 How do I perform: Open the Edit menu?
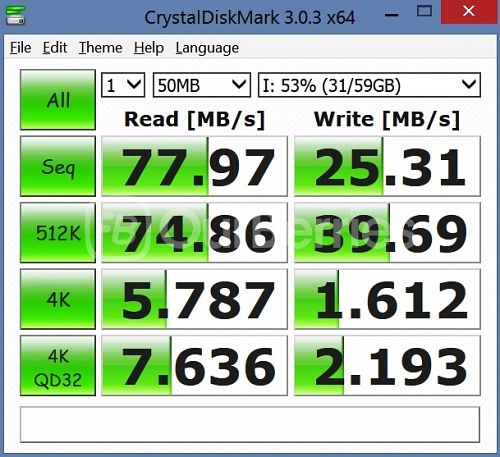55,48
